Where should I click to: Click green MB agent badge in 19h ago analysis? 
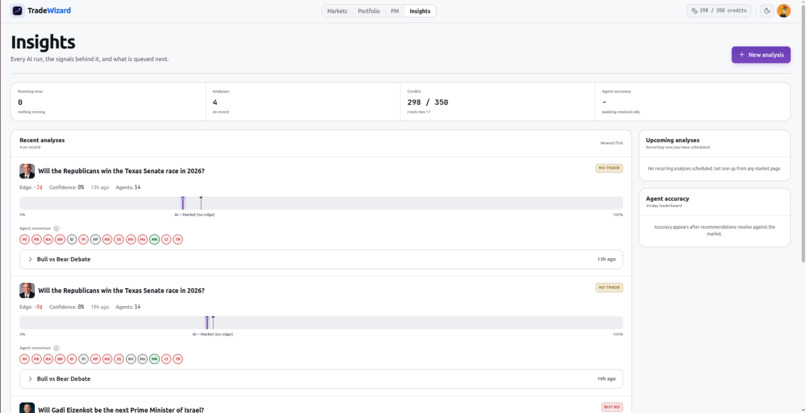pyautogui.click(x=154, y=358)
